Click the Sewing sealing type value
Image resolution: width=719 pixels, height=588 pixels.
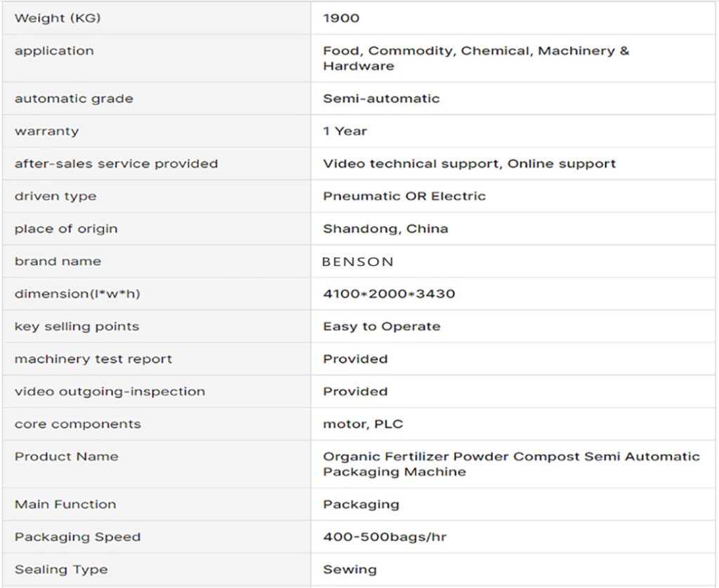pos(350,570)
